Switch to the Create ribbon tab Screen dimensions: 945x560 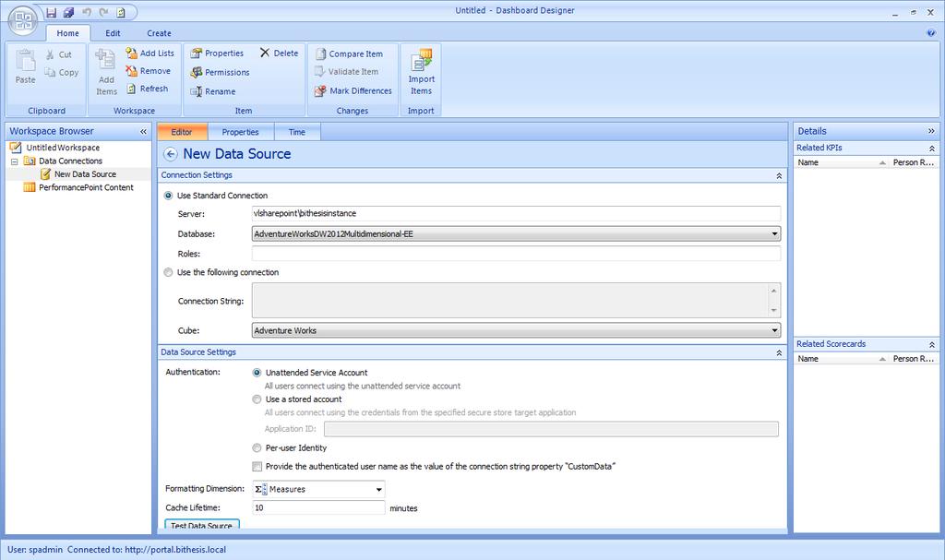159,33
